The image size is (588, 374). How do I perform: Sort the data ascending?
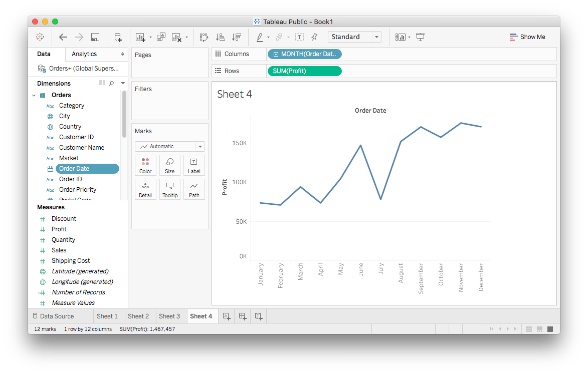[x=220, y=37]
